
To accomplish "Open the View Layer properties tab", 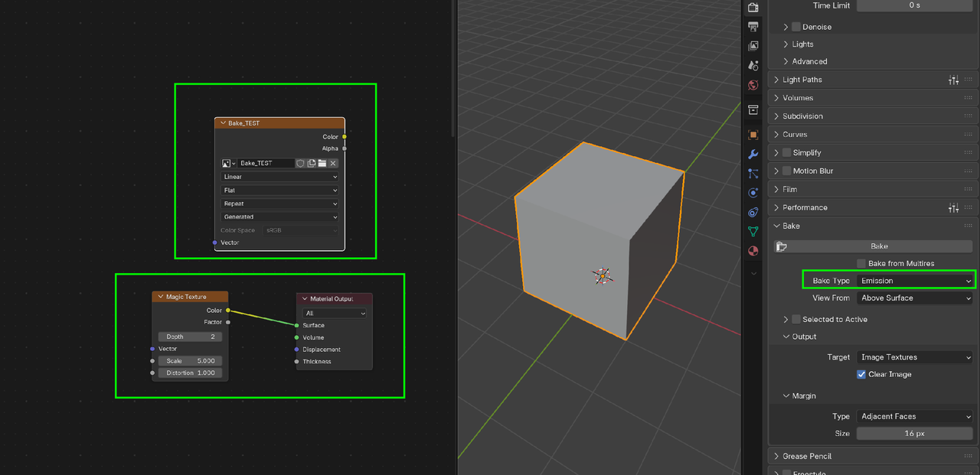I will click(x=753, y=46).
